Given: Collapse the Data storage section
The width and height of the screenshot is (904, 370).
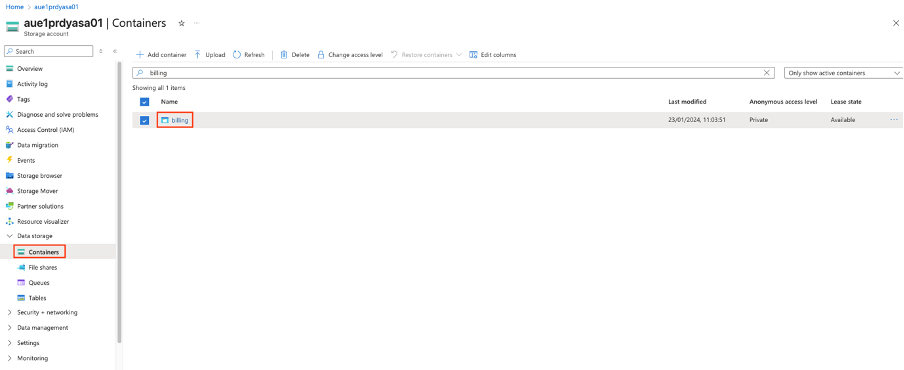Looking at the screenshot, I should click(9, 236).
